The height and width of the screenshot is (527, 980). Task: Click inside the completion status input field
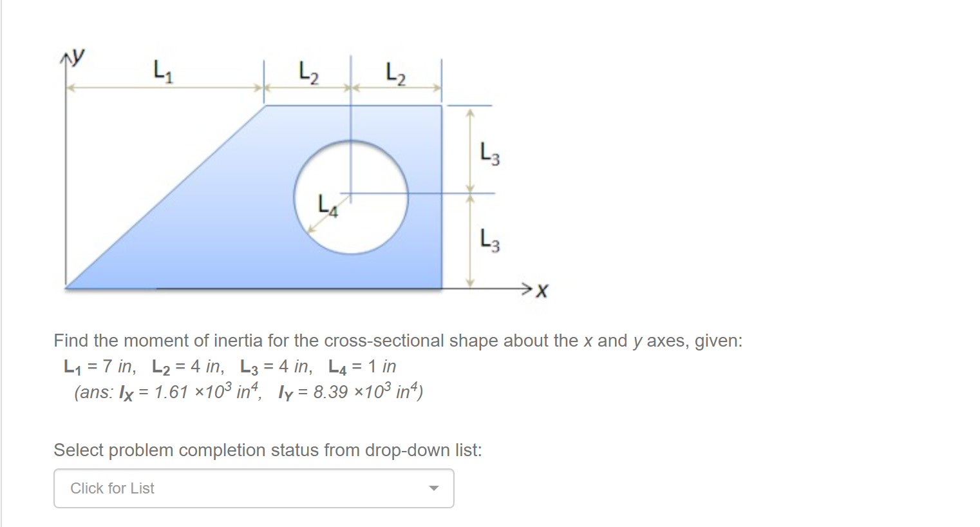click(x=193, y=488)
